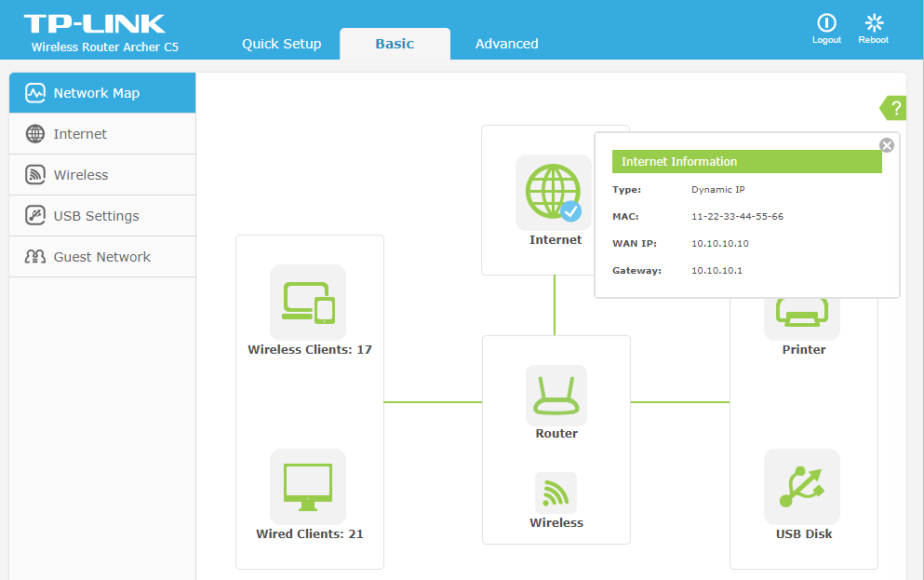Click the Logout power icon
The image size is (924, 580).
tap(826, 23)
